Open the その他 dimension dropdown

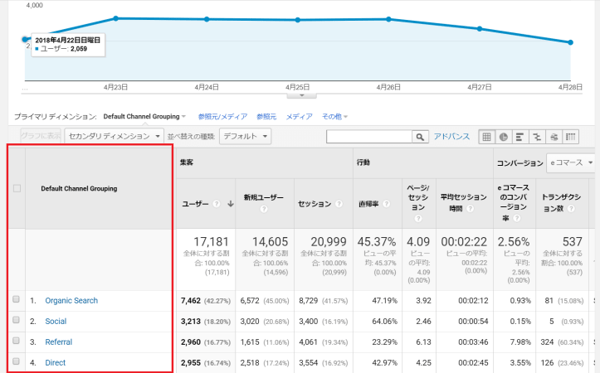(334, 116)
